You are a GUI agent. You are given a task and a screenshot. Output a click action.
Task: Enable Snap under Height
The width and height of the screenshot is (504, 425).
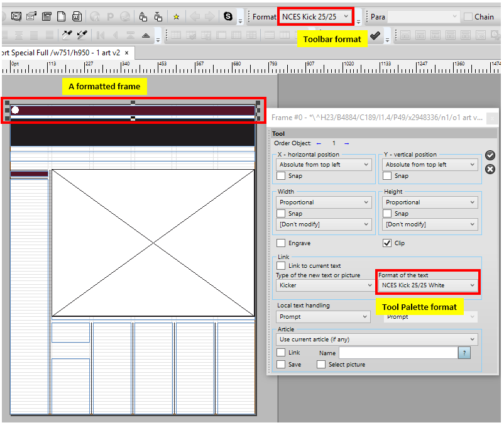click(x=387, y=214)
